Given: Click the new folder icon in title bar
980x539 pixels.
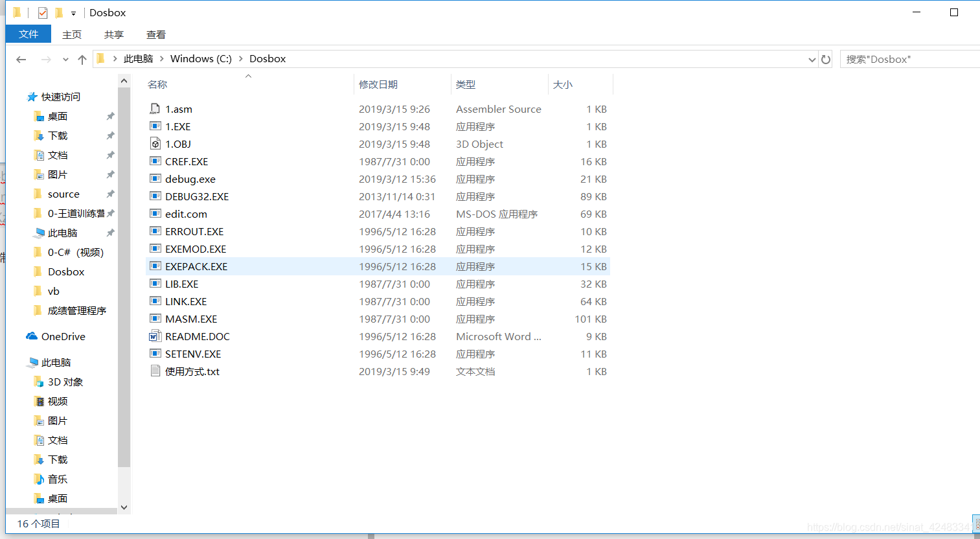Looking at the screenshot, I should (x=59, y=13).
